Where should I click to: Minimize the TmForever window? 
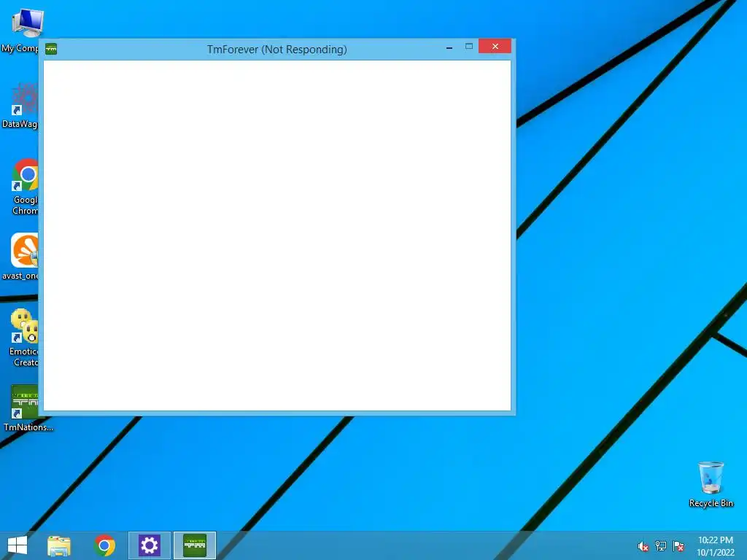(x=449, y=47)
